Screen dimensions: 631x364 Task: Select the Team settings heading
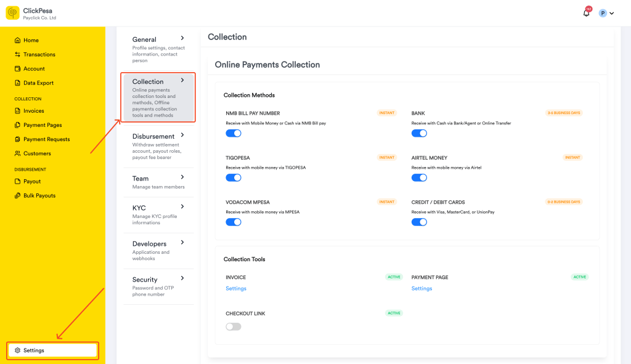[x=140, y=179]
